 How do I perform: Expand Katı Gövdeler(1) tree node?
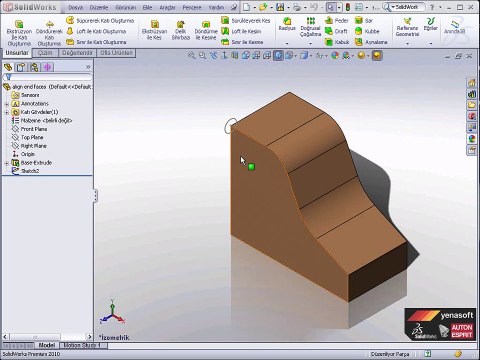pyautogui.click(x=7, y=112)
